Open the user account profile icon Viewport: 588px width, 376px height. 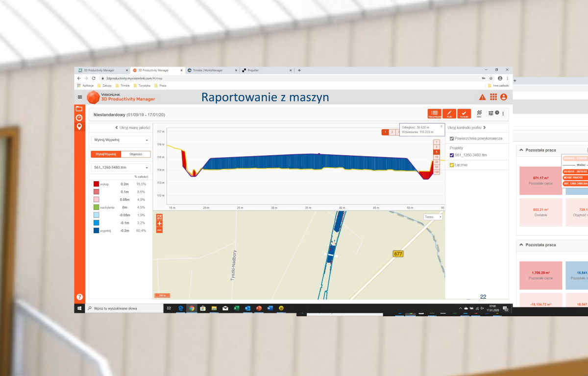[x=503, y=97]
